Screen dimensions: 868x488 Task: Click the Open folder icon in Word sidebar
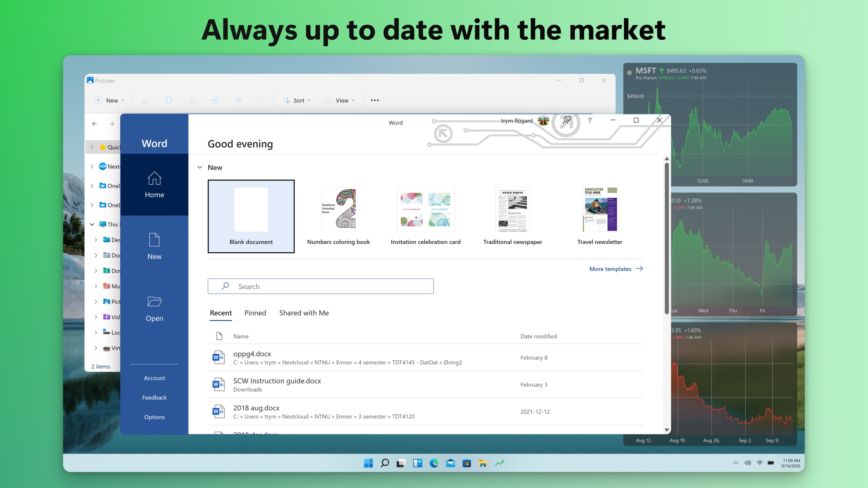(x=154, y=301)
